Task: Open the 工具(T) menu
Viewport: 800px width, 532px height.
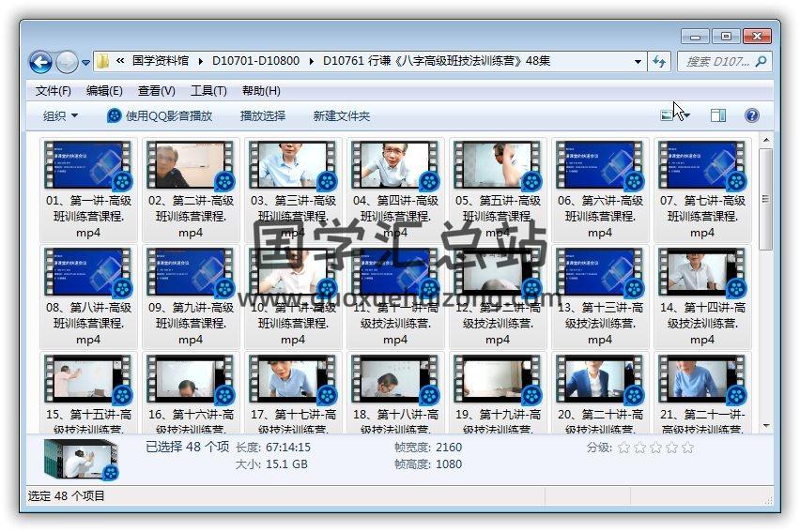Action: [x=208, y=91]
